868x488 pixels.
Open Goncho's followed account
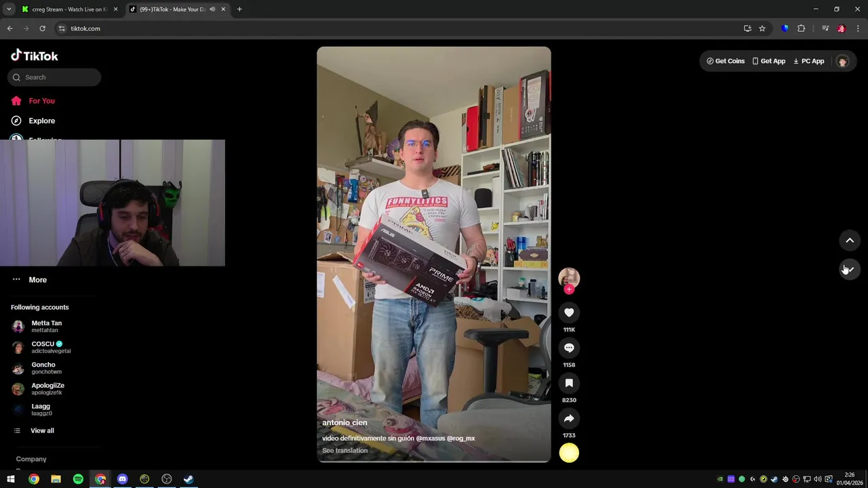[x=46, y=368]
